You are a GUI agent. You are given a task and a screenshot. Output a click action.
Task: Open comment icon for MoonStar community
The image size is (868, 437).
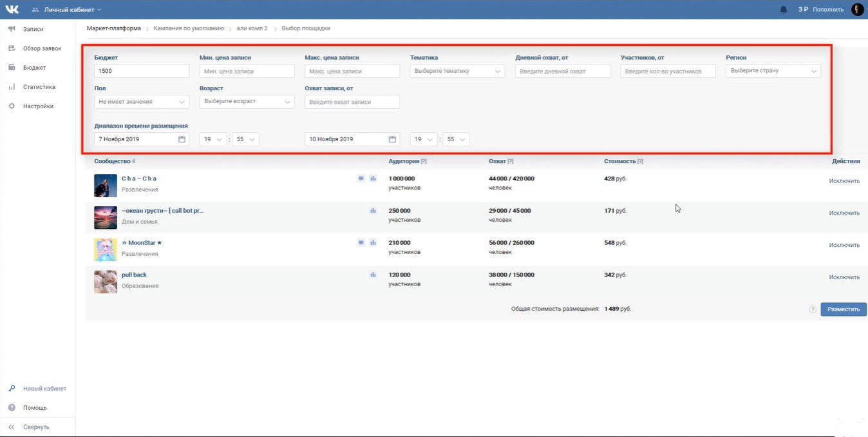click(x=361, y=243)
